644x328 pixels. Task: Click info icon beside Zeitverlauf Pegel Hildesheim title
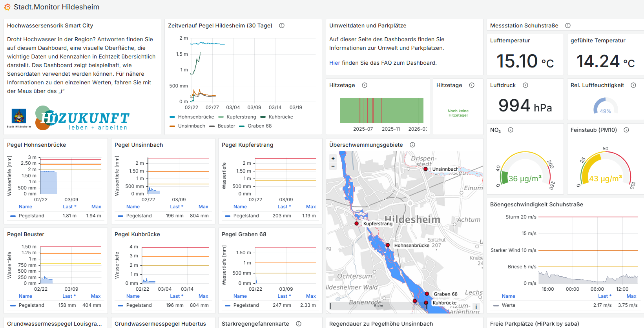(282, 26)
